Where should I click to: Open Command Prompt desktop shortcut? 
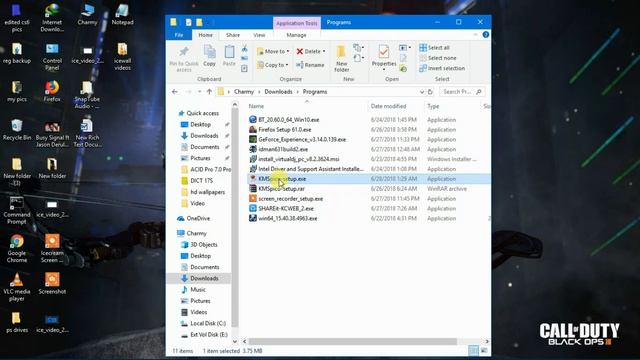pos(17,210)
